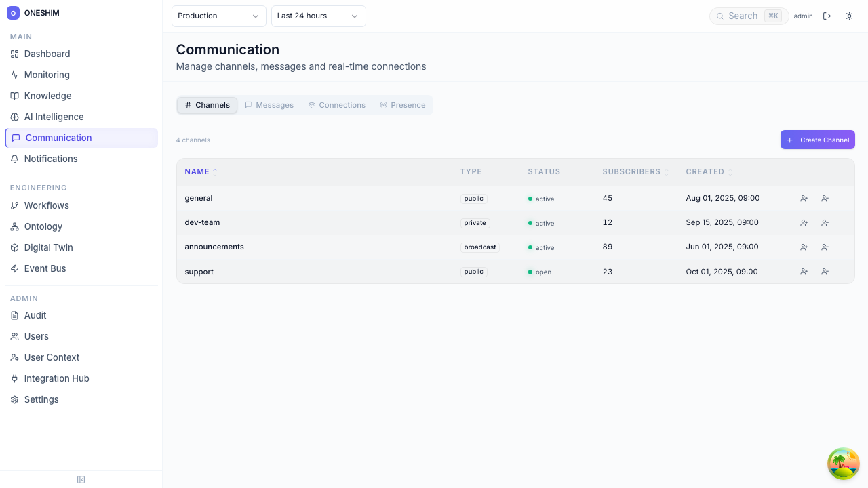Focus the Search field
This screenshot has height=488, width=868.
coord(743,16)
